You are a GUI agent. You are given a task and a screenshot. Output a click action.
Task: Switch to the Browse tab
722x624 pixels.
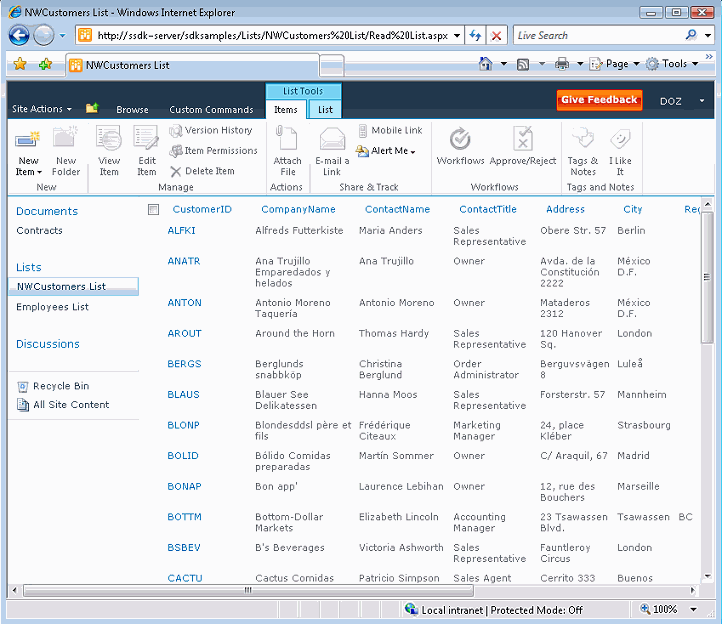coord(132,110)
